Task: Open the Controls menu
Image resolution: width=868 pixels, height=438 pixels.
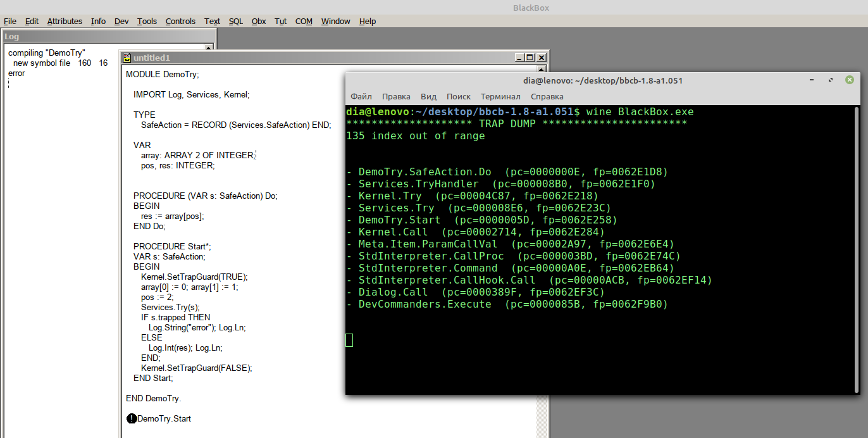Action: click(180, 21)
